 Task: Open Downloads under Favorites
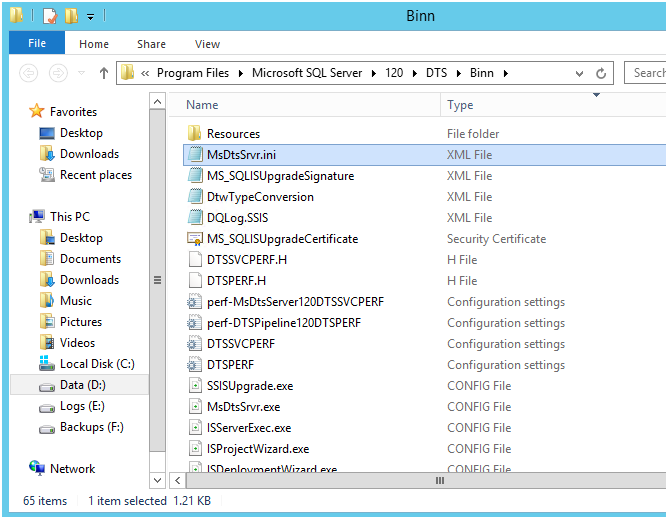89,154
